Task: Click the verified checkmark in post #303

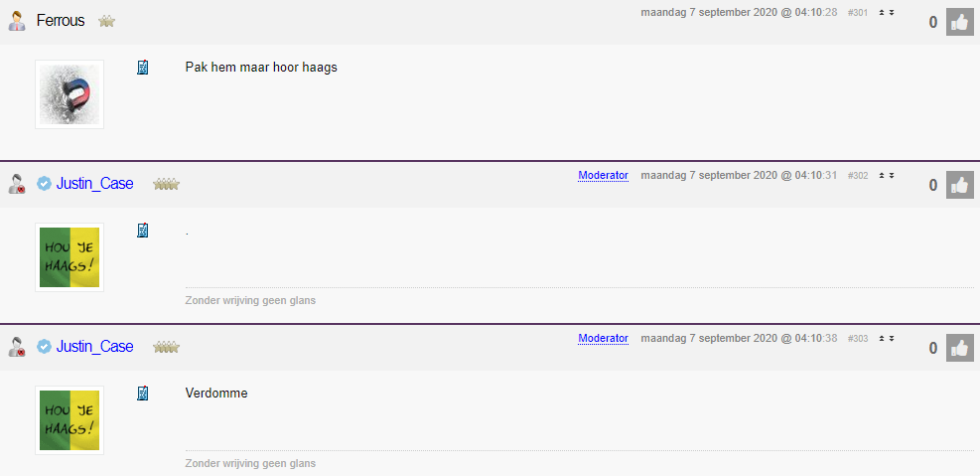Action: pyautogui.click(x=44, y=347)
